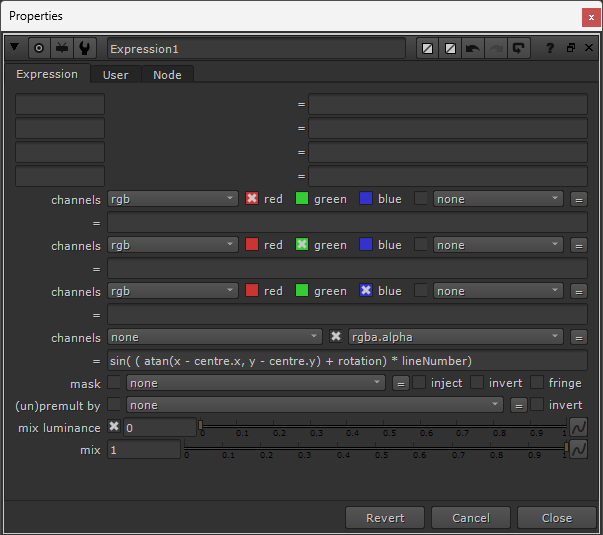Screen dimensions: 603x535
Task: Toggle the red channel checkbox in the first row
Action: (252, 198)
